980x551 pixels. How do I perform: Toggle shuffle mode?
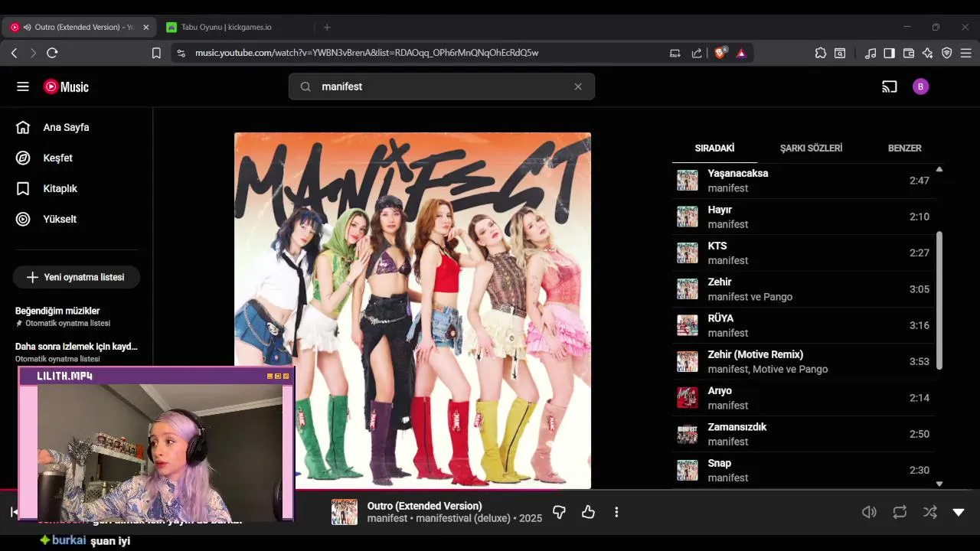[x=929, y=512]
